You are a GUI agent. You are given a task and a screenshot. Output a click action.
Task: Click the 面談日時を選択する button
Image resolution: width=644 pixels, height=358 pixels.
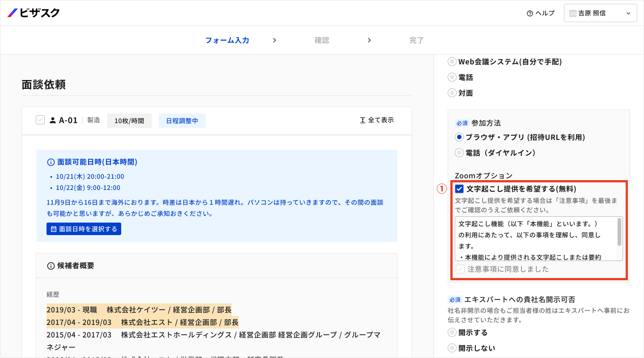(x=84, y=229)
